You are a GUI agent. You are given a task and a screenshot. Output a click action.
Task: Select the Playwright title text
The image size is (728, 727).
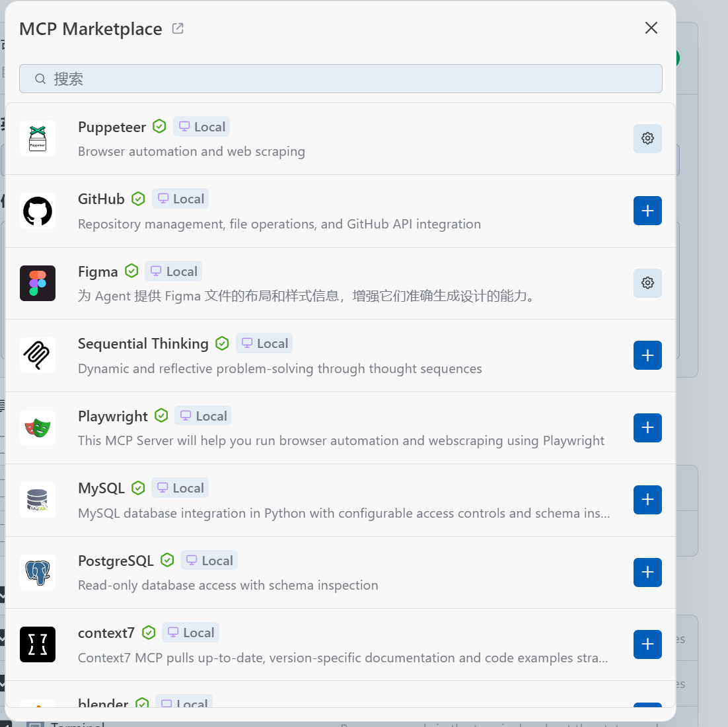113,416
